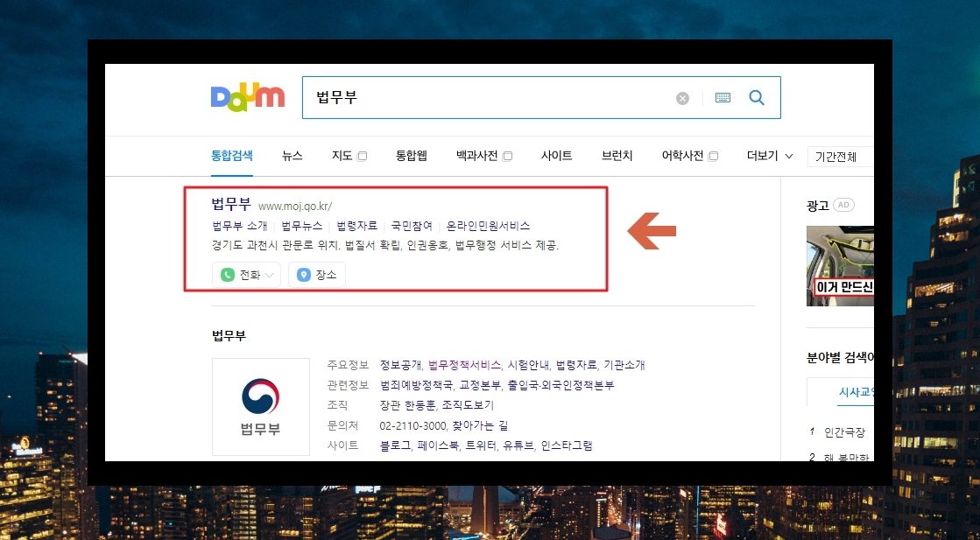
Task: Open the 법무부 site title link
Action: [231, 204]
